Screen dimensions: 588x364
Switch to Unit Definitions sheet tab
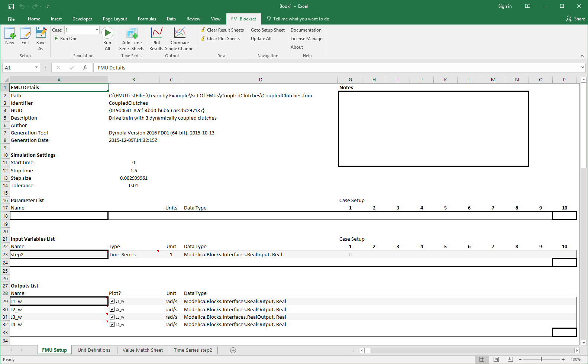click(x=94, y=350)
